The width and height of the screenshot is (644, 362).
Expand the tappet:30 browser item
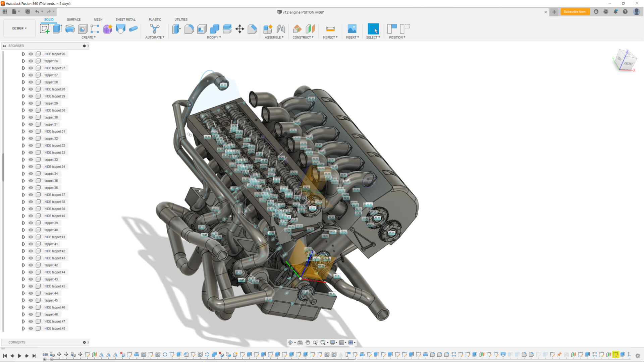(x=23, y=117)
